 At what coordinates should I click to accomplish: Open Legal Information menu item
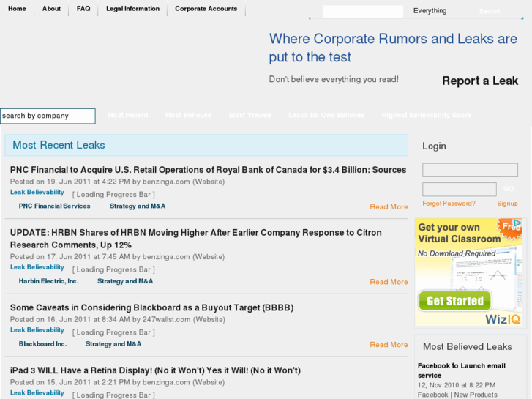(132, 9)
